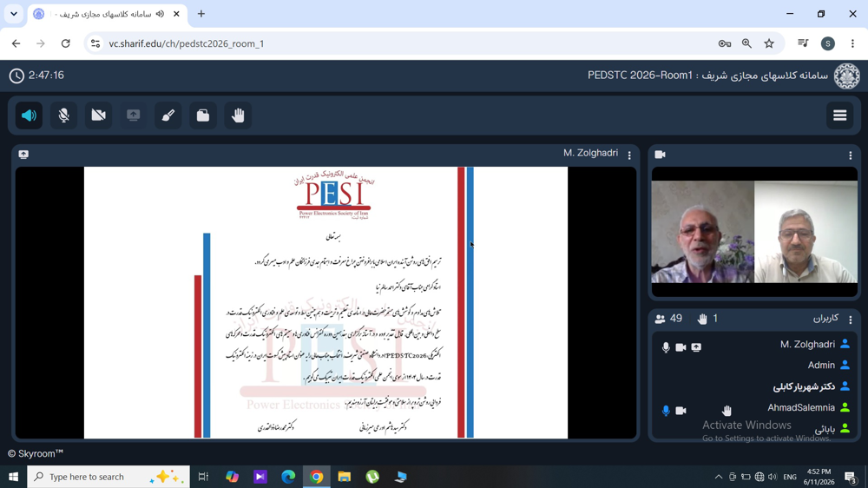Click the Windows search box
868x488 pixels.
108,477
